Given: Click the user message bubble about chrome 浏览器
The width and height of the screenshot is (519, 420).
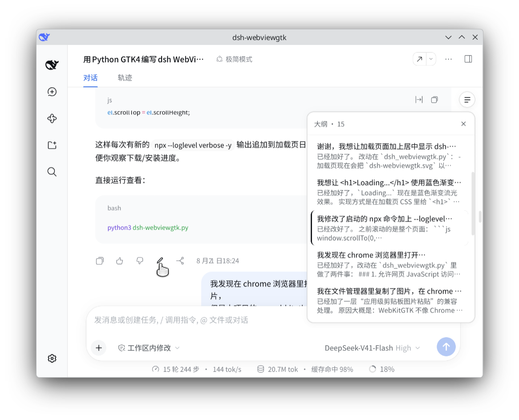Looking at the screenshot, I should tap(255, 289).
